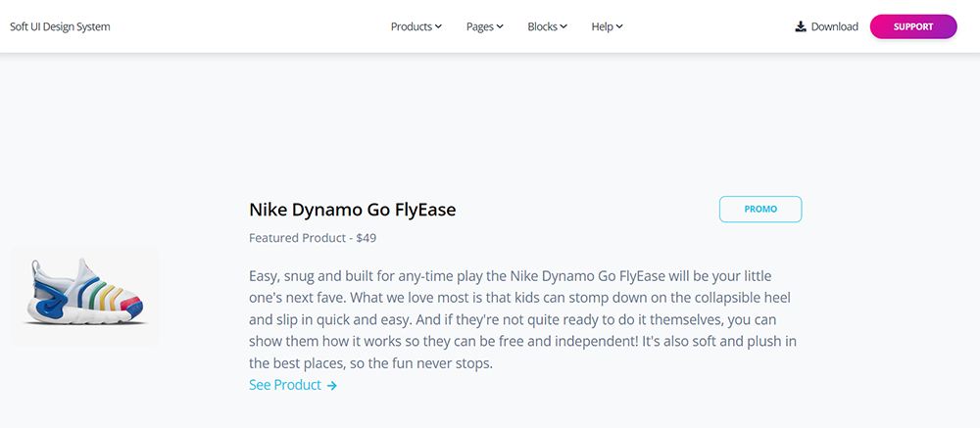Click the Featured Product - $49 subtitle
This screenshot has height=428, width=980.
coord(313,238)
